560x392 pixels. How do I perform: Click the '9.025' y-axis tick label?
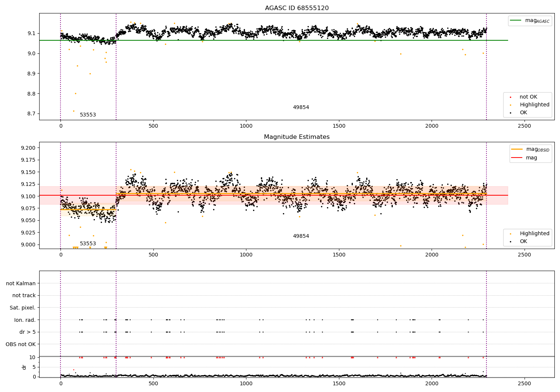click(x=28, y=233)
